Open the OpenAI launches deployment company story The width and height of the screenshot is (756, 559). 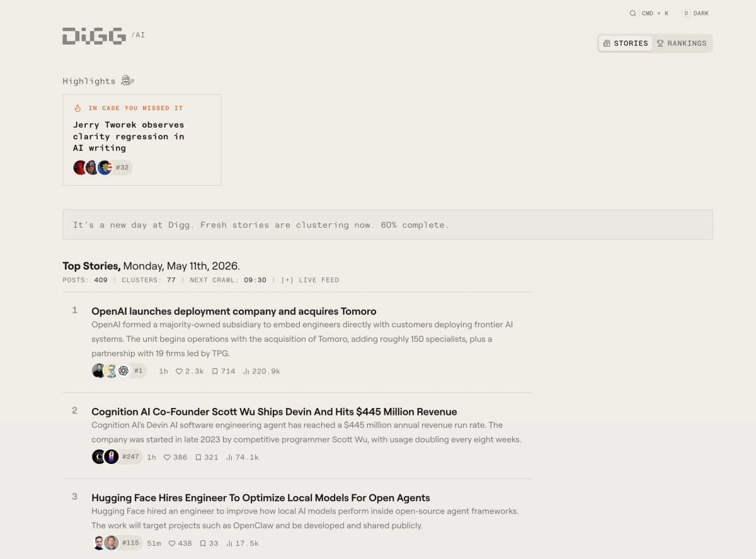(x=234, y=311)
